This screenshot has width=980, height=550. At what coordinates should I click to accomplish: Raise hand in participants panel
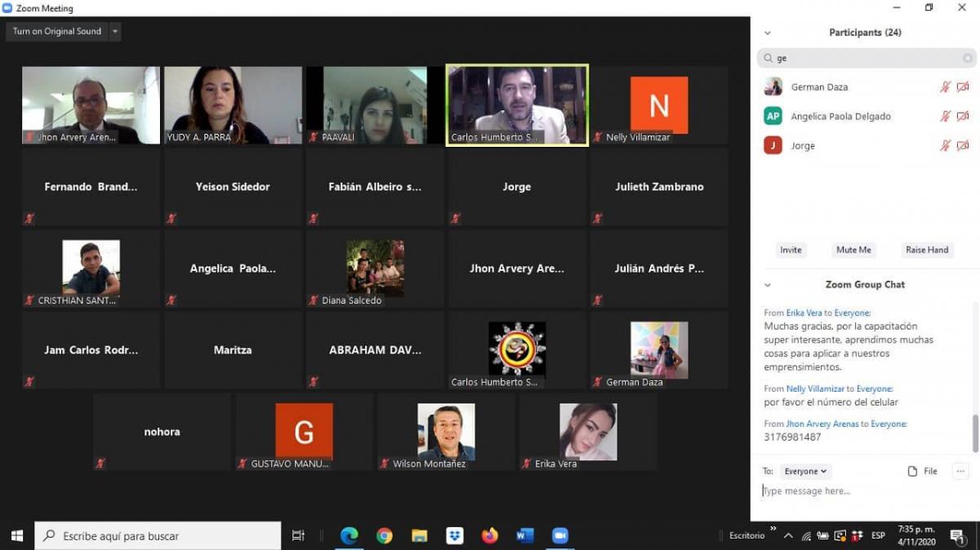tap(926, 250)
